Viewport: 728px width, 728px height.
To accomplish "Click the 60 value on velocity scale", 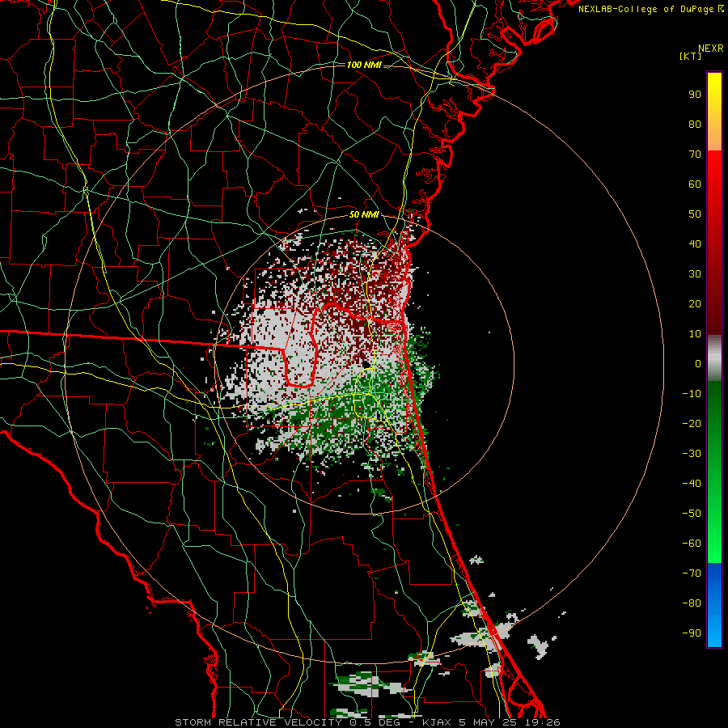I will (695, 184).
